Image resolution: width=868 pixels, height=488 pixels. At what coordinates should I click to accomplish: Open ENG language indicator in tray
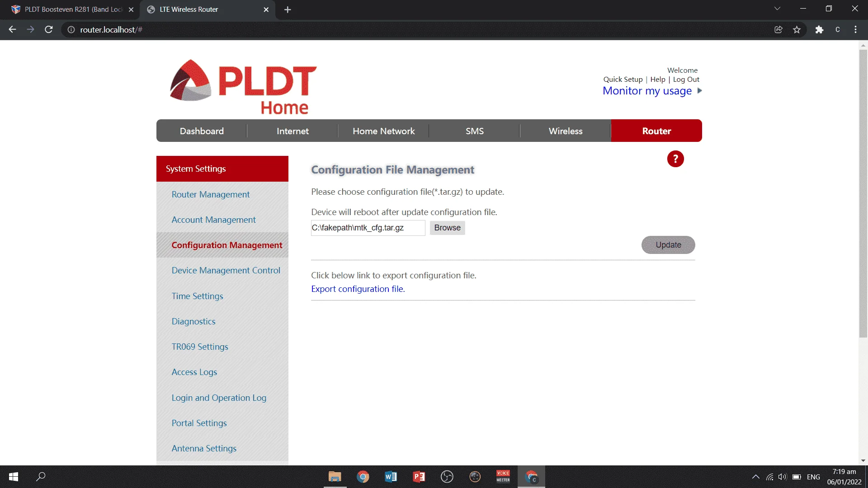pyautogui.click(x=813, y=477)
